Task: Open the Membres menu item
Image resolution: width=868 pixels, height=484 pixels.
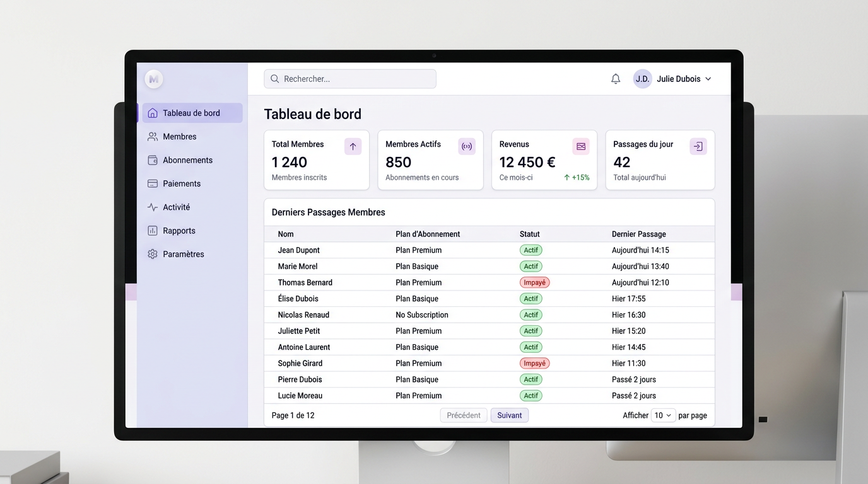Action: 192,137
